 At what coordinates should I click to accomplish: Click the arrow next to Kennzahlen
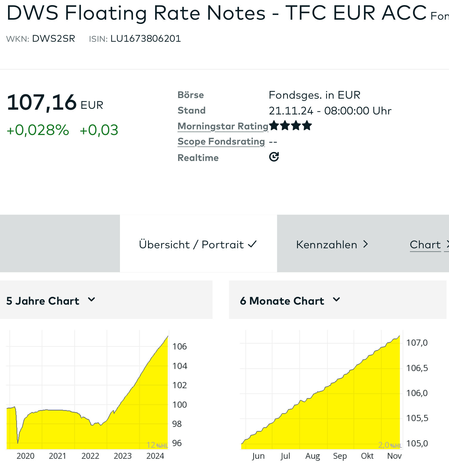[x=365, y=244]
